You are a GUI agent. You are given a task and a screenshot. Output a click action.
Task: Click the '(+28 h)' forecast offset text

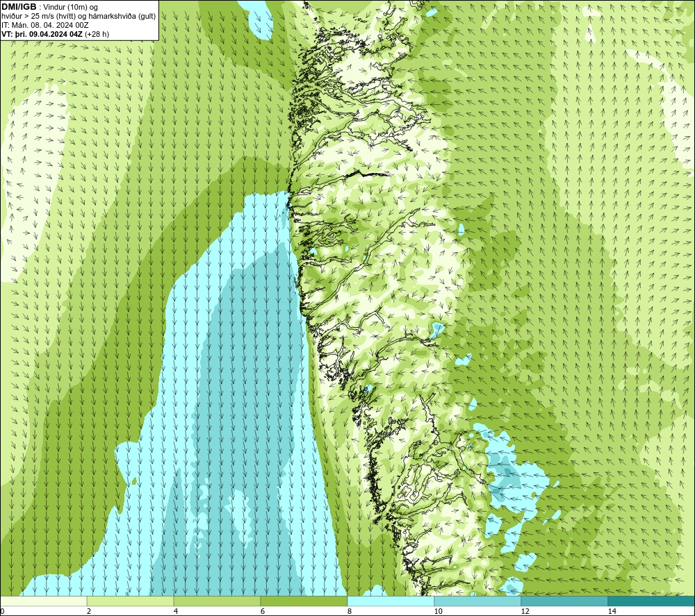pos(97,34)
